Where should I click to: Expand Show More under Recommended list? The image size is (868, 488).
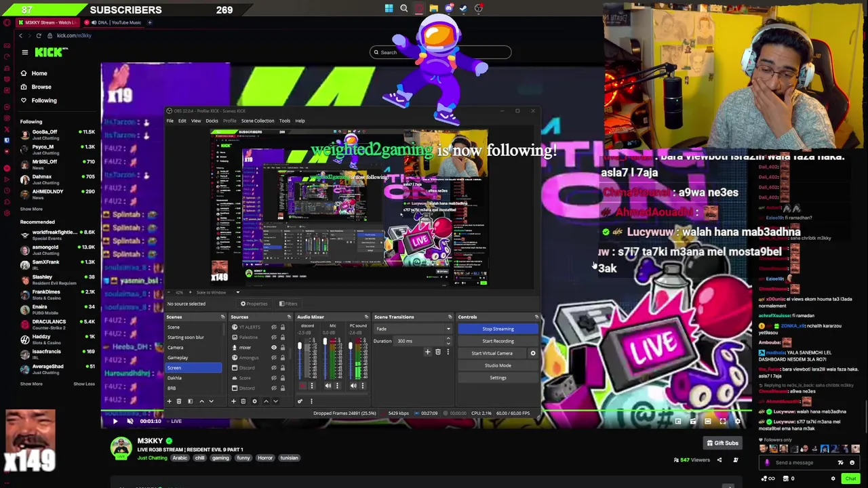31,384
